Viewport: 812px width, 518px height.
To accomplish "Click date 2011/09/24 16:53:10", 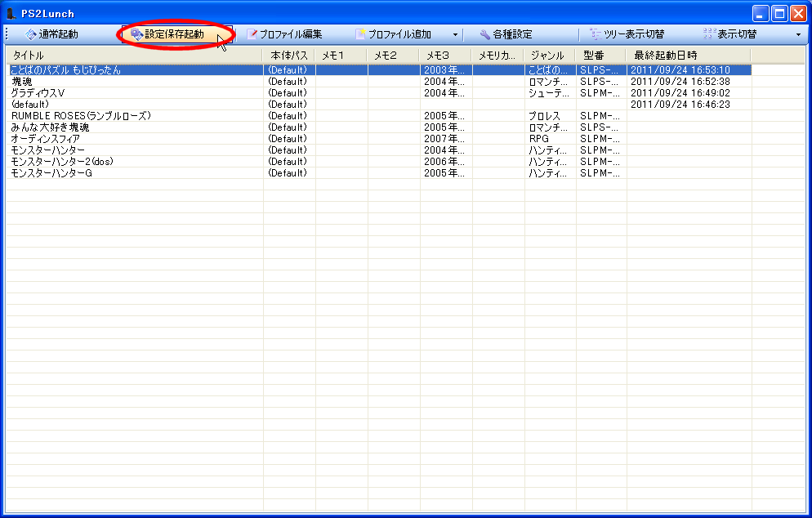I will (x=680, y=70).
